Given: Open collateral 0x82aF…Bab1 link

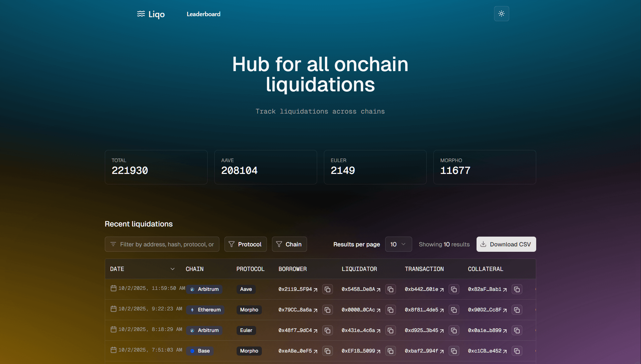Looking at the screenshot, I should click(x=487, y=290).
